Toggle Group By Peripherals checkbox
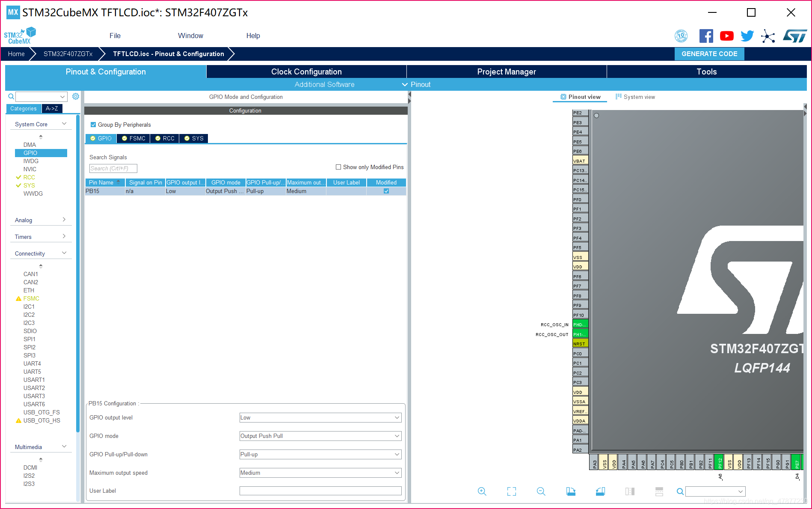Viewport: 812px width, 509px height. pyautogui.click(x=93, y=125)
